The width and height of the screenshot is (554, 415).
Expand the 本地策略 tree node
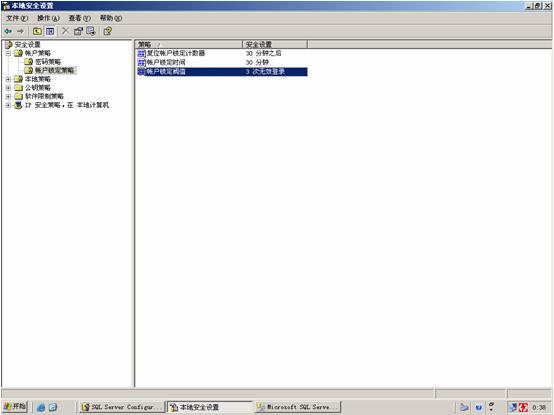[x=8, y=79]
